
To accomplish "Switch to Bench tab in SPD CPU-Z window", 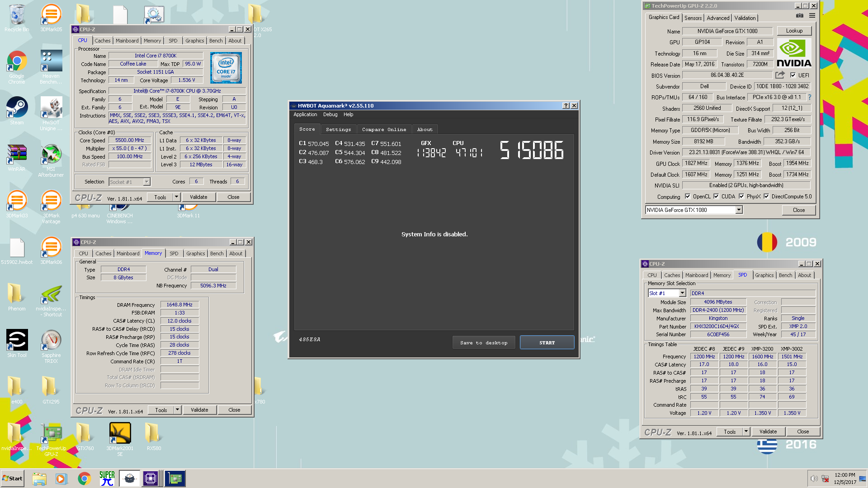I will [x=785, y=275].
